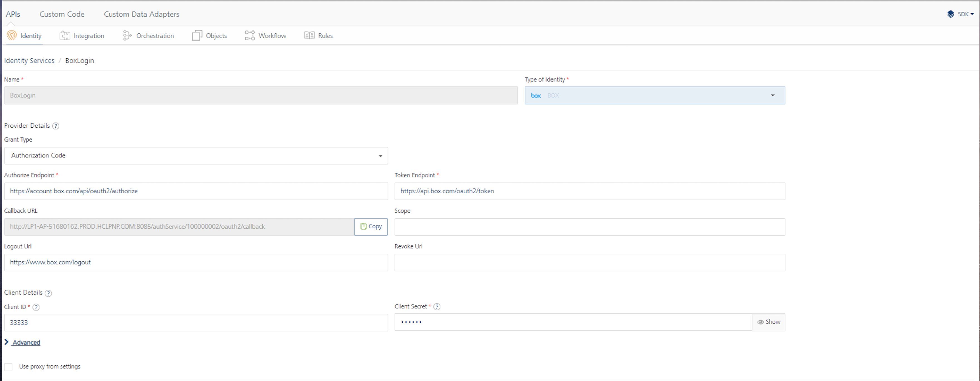Viewport: 980px width, 381px height.
Task: Click the Provider Details help icon
Action: point(56,126)
